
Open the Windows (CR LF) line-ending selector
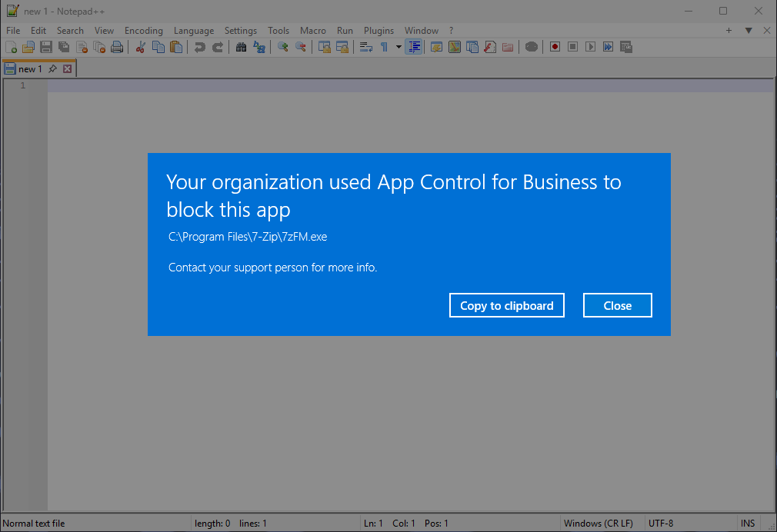click(598, 524)
